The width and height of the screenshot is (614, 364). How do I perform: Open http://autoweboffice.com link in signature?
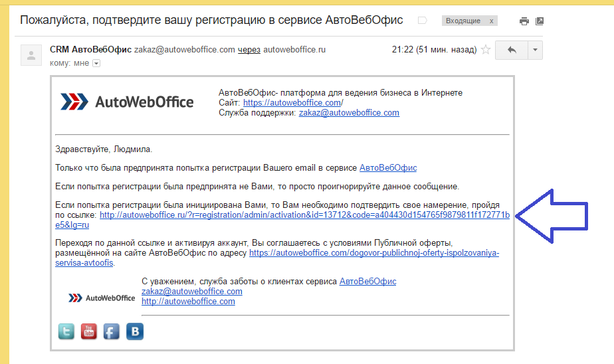point(188,301)
